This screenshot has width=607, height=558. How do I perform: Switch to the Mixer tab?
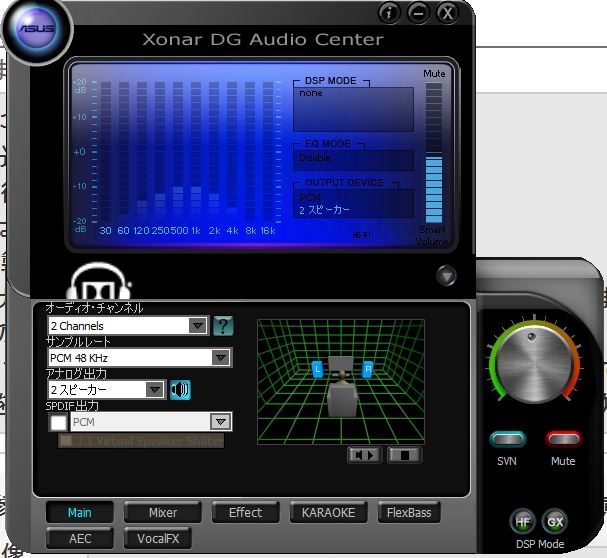pos(163,512)
